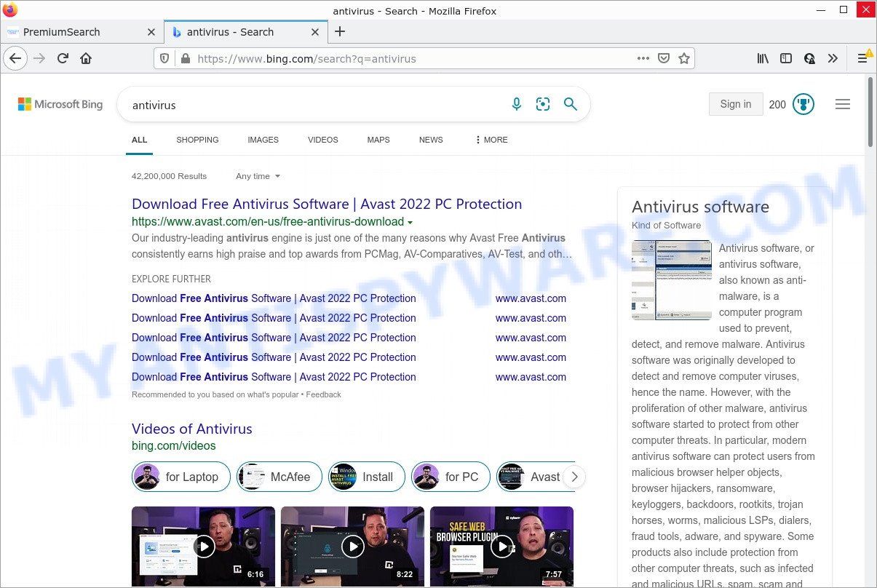Select the ALL results tab
877x588 pixels.
[x=139, y=140]
